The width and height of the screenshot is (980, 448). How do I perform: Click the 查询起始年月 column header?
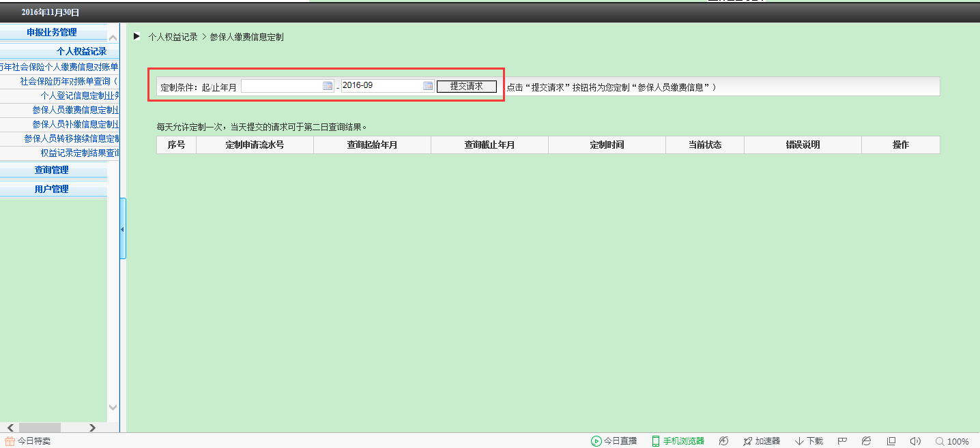coord(372,145)
